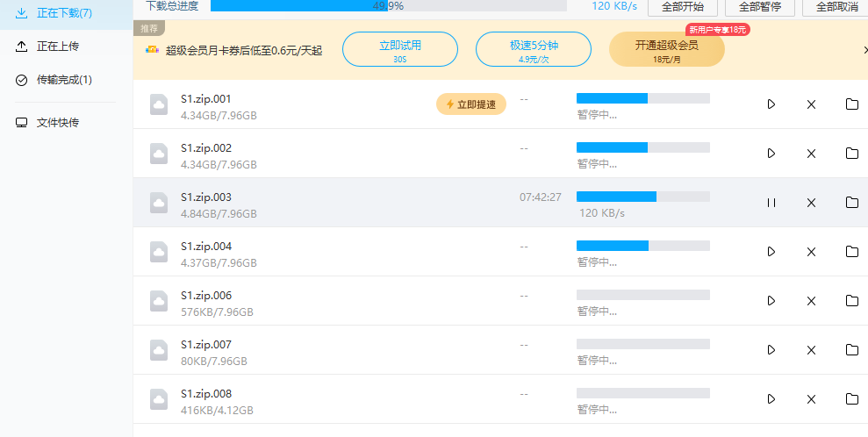Click 开通超级会员 membership button
This screenshot has width=868, height=437.
(666, 49)
